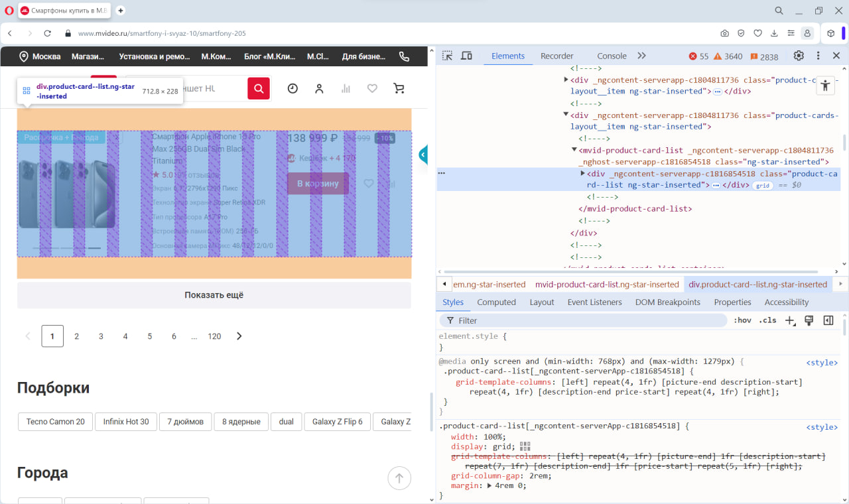Open Opera search in tabs icon
This screenshot has width=849, height=504.
[x=779, y=11]
